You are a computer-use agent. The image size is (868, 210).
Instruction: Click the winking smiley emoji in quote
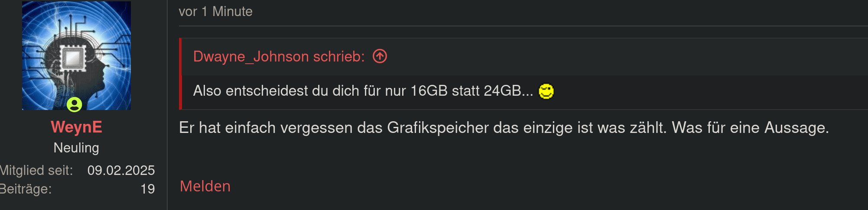(x=546, y=91)
